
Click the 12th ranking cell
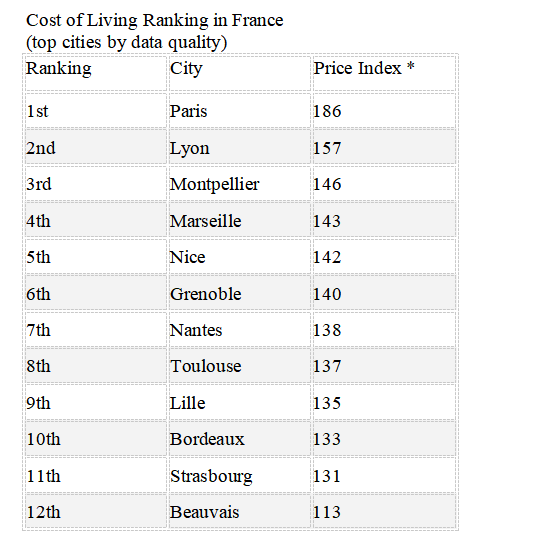96,512
